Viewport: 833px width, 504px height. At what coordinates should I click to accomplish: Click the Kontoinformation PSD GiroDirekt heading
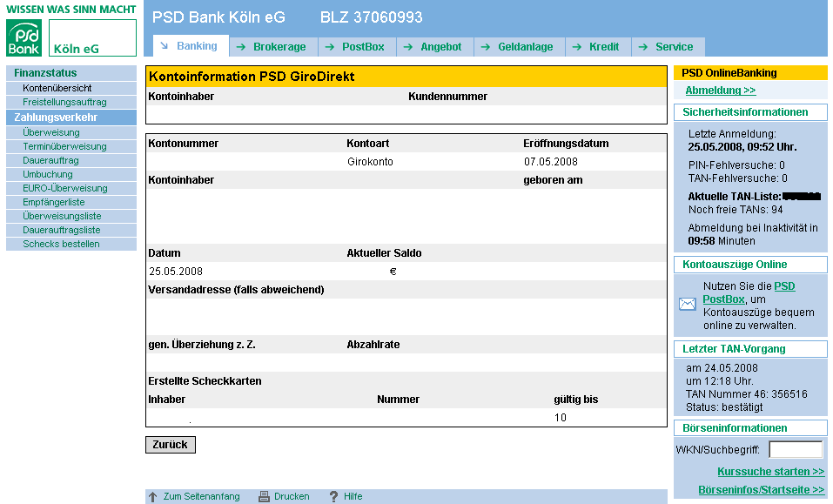click(x=252, y=77)
